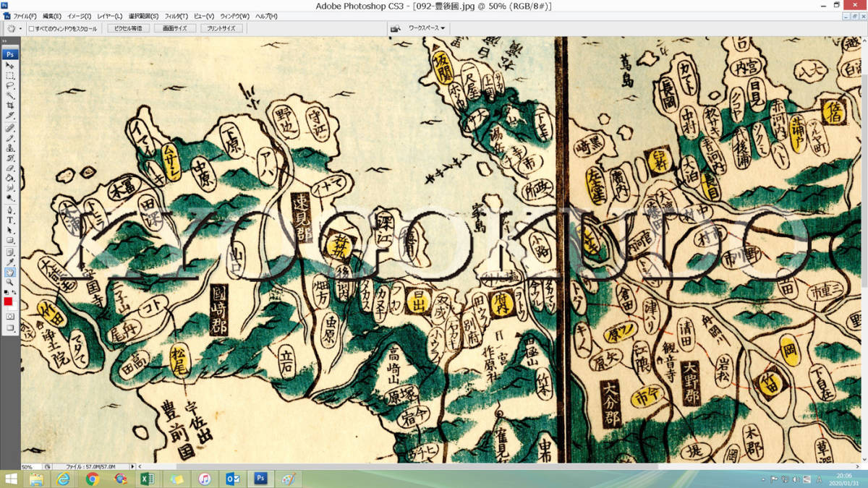Select the Brush tool
This screenshot has height=488, width=868.
(10, 137)
